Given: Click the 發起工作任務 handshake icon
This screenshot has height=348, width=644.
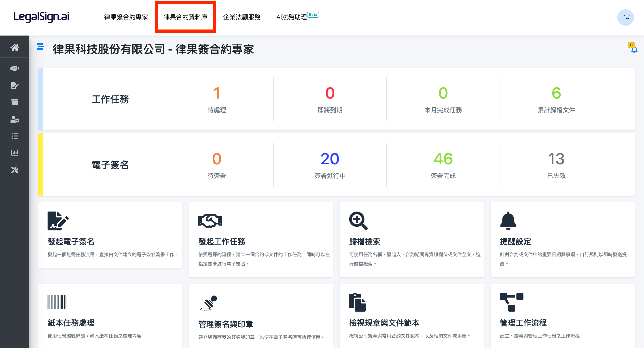Looking at the screenshot, I should coord(210,221).
